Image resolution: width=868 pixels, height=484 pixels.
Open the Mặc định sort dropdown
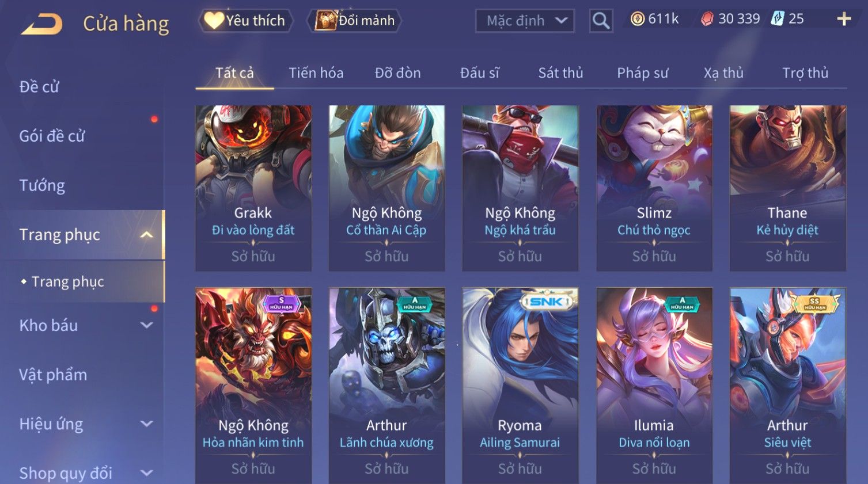[525, 21]
